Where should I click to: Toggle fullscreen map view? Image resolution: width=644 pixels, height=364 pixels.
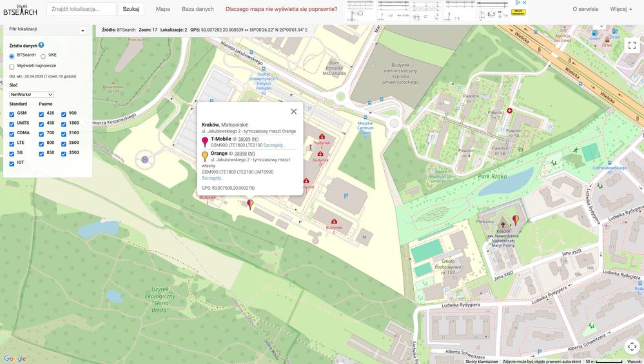(632, 45)
